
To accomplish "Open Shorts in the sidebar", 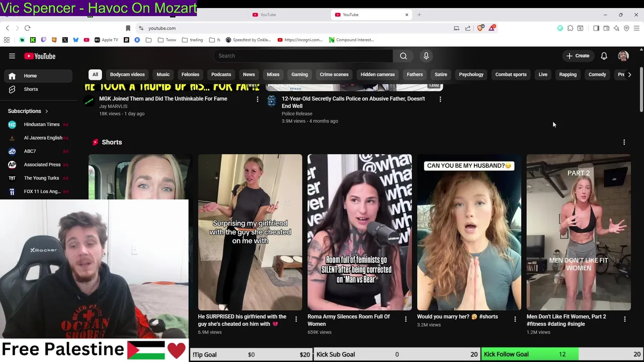I will coord(38,89).
